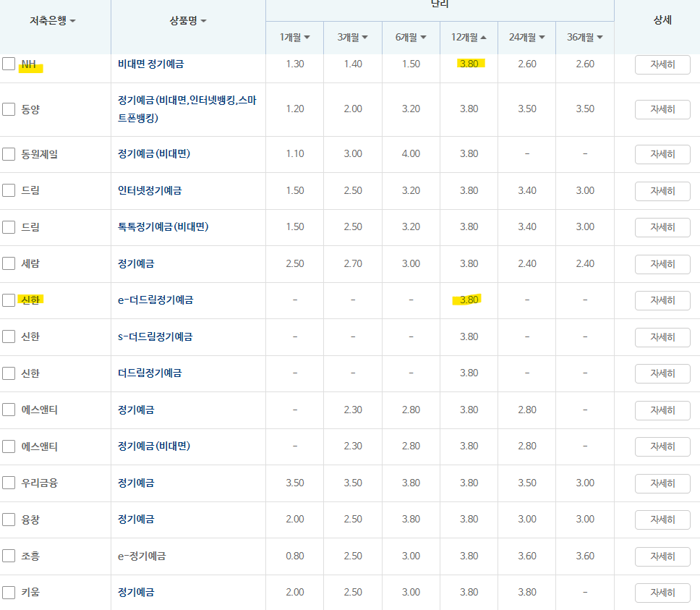Check the 에스앤티 정기예금 row checkbox
This screenshot has height=610, width=700.
coord(9,410)
